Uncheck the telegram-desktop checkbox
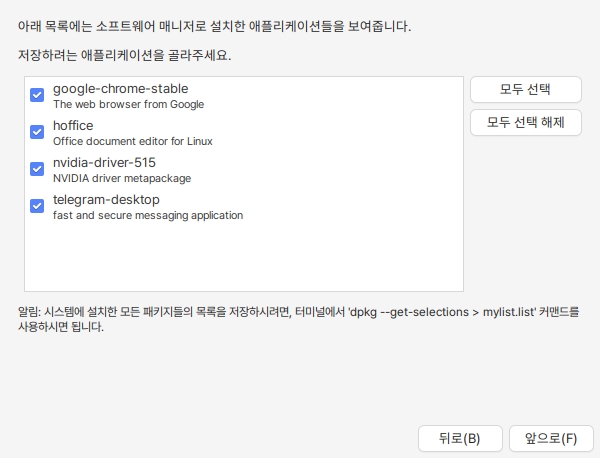This screenshot has height=458, width=600. click(37, 206)
